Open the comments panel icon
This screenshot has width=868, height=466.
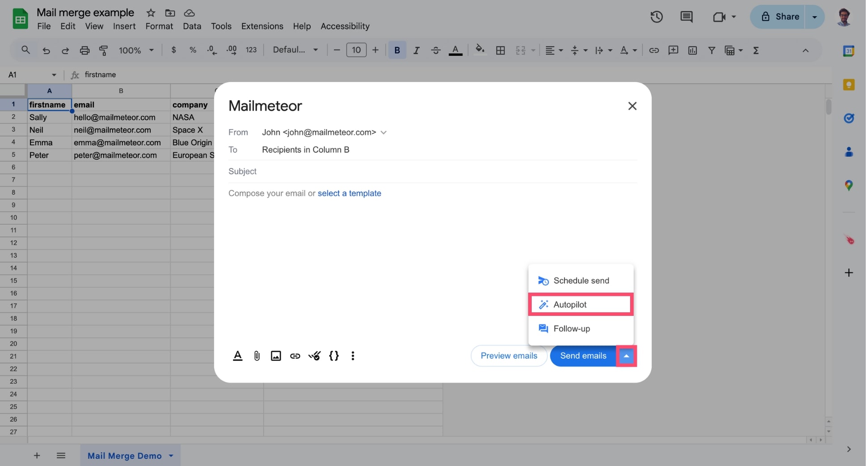click(686, 17)
